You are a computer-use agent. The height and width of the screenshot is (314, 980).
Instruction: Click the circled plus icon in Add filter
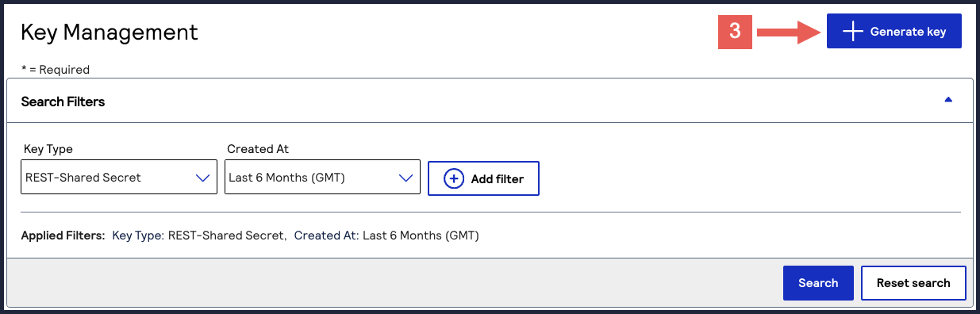[x=454, y=178]
